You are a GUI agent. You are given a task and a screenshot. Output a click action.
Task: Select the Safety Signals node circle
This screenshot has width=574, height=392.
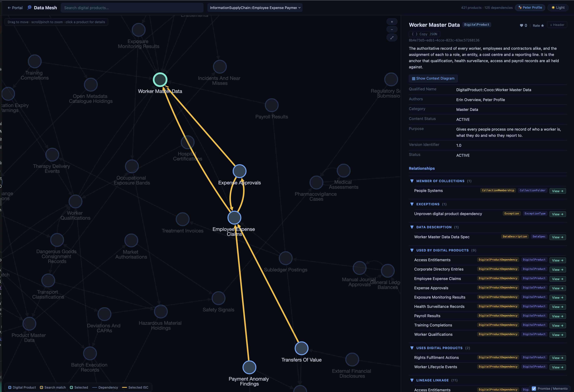click(x=218, y=298)
